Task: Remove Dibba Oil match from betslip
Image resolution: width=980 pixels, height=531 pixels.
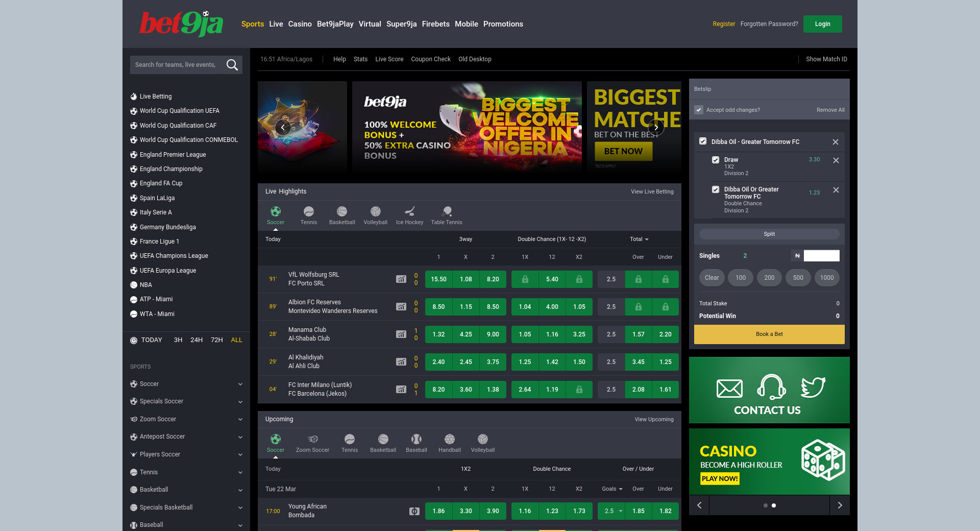Action: point(836,142)
